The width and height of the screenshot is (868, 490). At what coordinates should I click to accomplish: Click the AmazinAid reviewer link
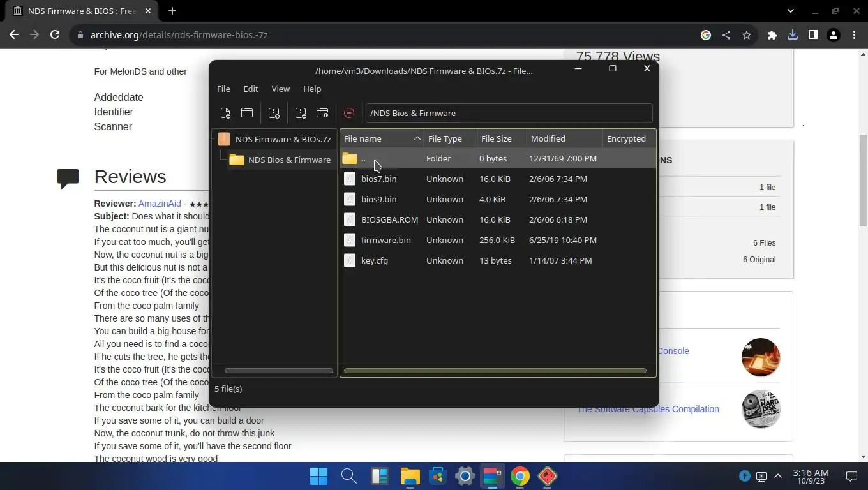(160, 204)
